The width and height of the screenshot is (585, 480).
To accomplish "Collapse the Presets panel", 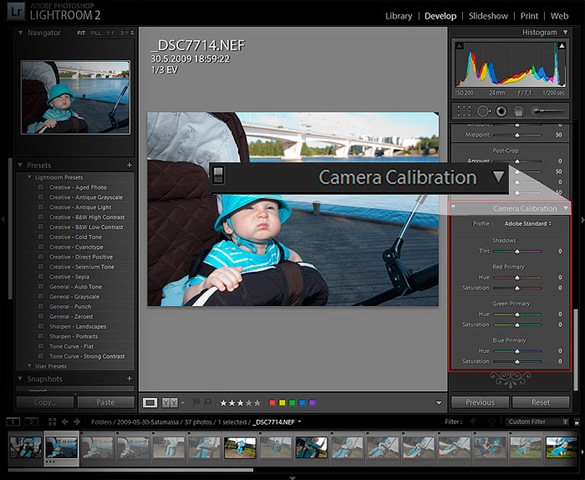I will tap(20, 165).
